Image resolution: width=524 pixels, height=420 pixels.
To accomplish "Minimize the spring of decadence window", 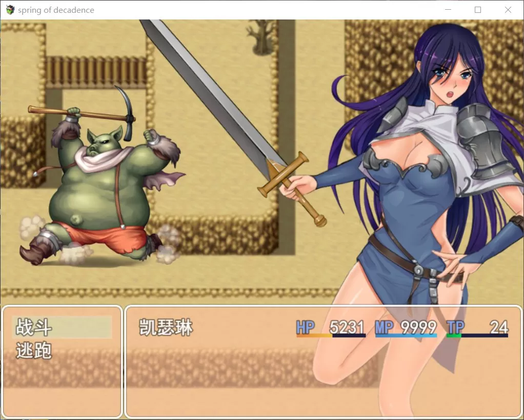I will [x=448, y=10].
